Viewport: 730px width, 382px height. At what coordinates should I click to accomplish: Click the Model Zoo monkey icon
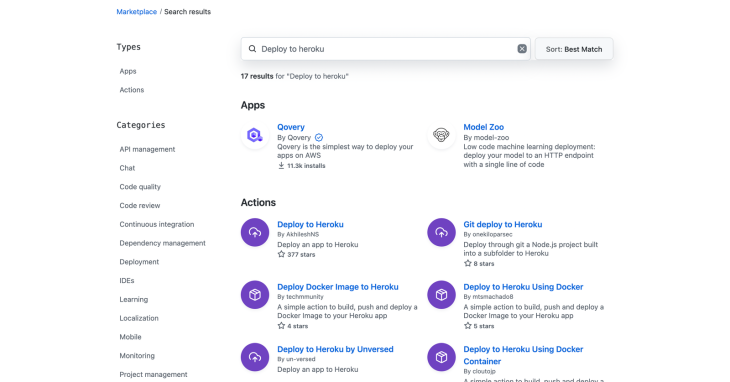[x=441, y=135]
